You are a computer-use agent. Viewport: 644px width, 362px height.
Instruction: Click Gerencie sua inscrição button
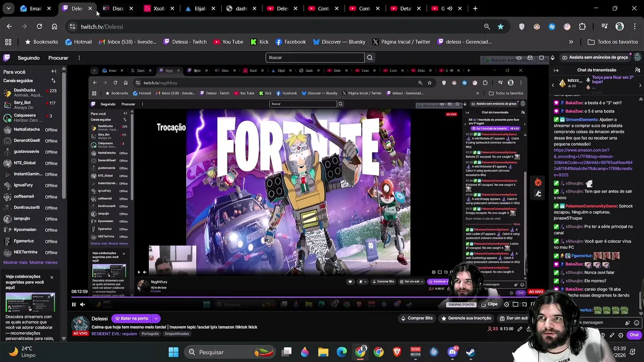click(466, 318)
